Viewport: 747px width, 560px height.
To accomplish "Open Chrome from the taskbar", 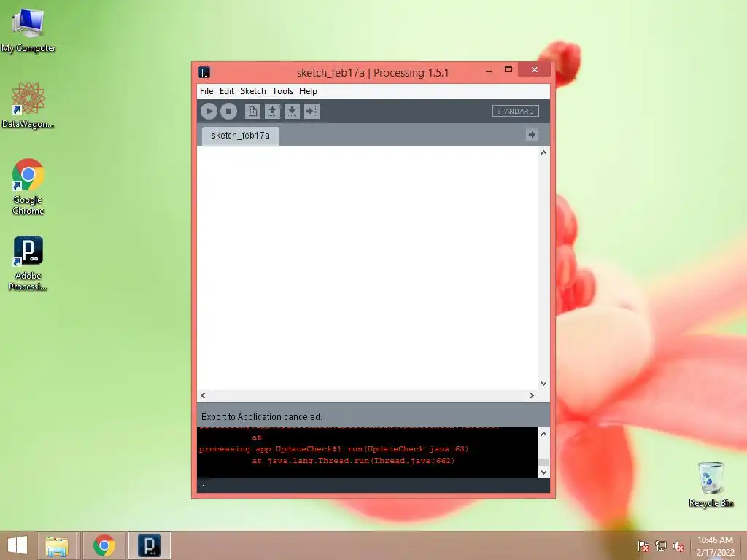I will [x=104, y=545].
